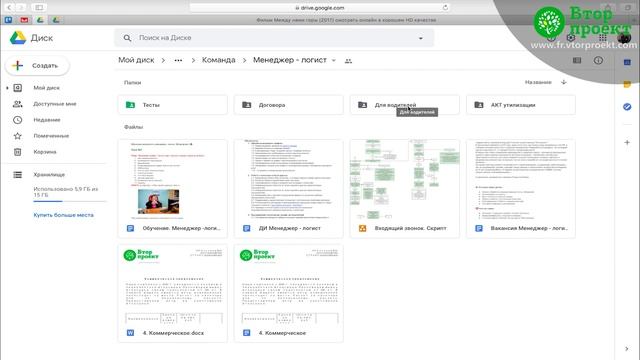
Task: Select the '4. Коммерческое' Google Doc thumbnail
Action: 289,284
